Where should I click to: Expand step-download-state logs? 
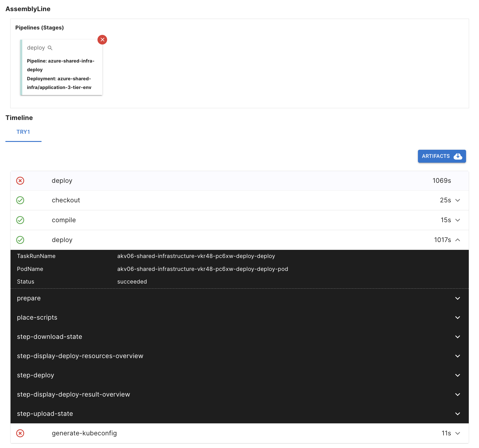coord(458,337)
